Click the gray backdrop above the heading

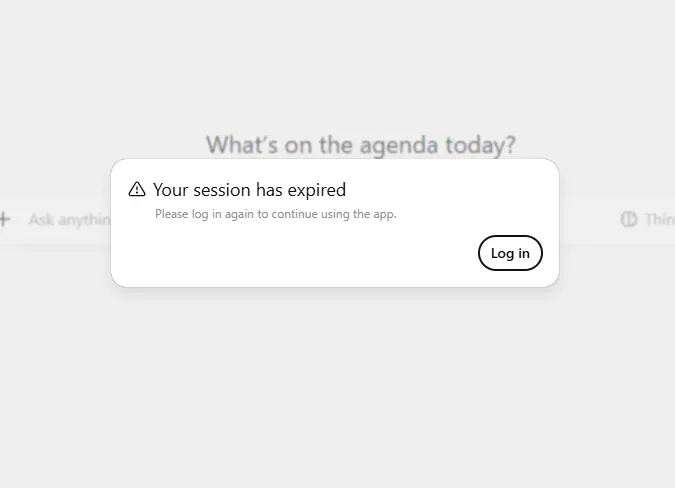(x=338, y=65)
